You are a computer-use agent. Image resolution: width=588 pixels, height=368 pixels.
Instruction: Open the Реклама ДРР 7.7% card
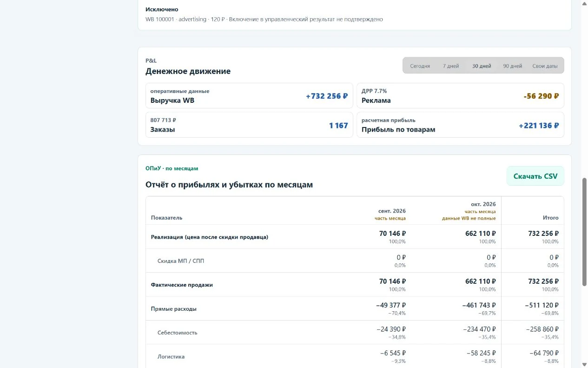460,96
